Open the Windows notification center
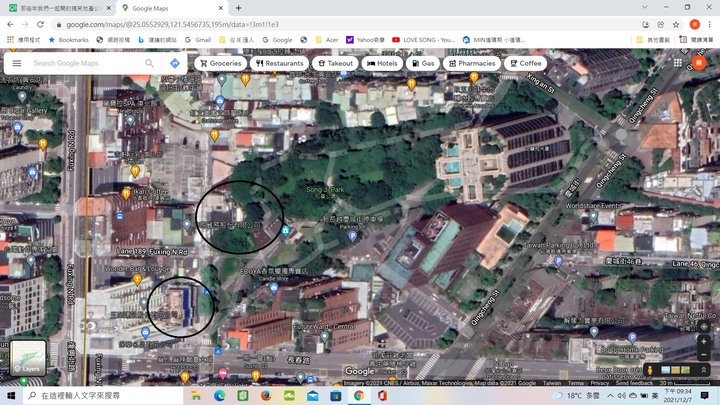 pos(704,395)
